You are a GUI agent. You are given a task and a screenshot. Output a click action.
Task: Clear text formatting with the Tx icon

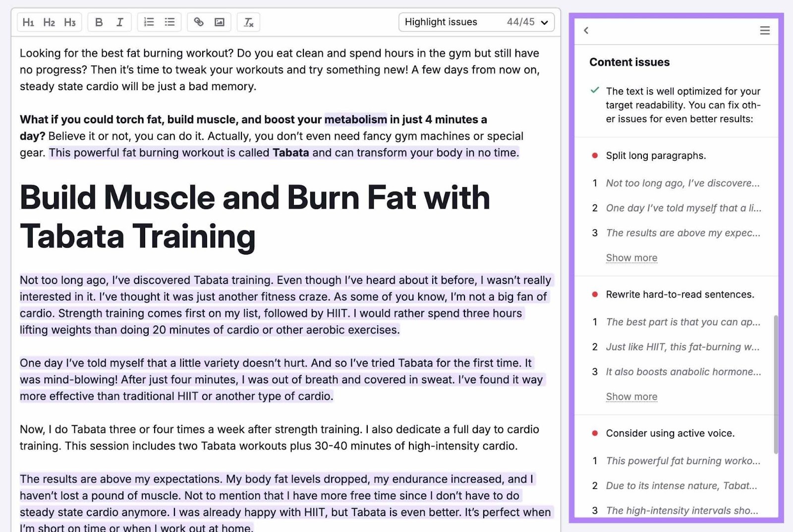click(x=248, y=22)
